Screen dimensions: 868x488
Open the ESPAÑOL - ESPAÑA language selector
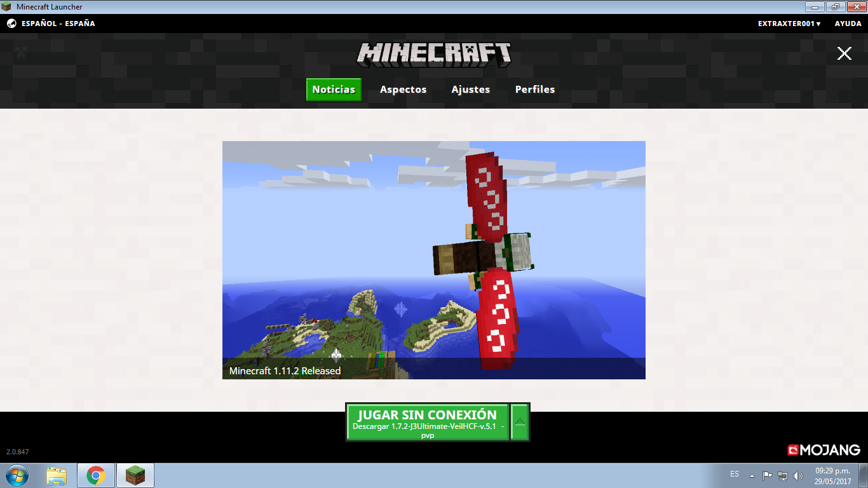pyautogui.click(x=58, y=24)
